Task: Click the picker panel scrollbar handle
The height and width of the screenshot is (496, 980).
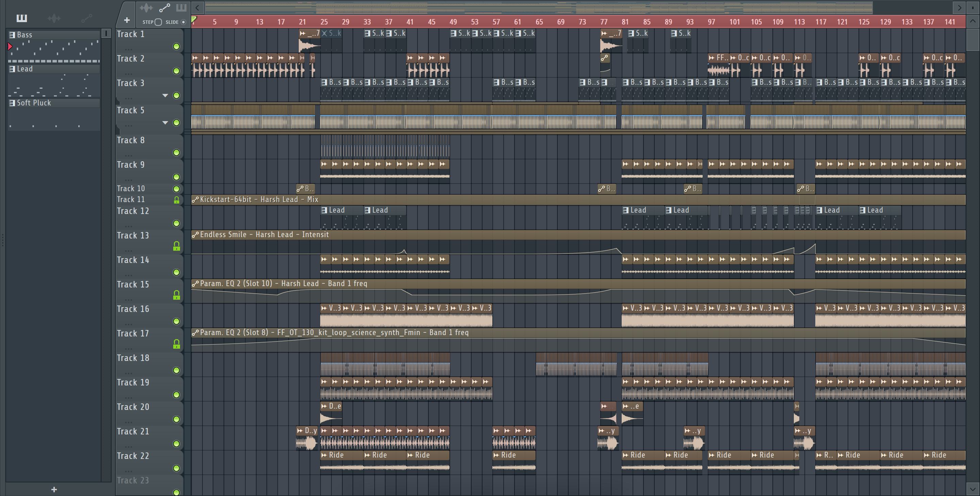Action: (x=106, y=33)
